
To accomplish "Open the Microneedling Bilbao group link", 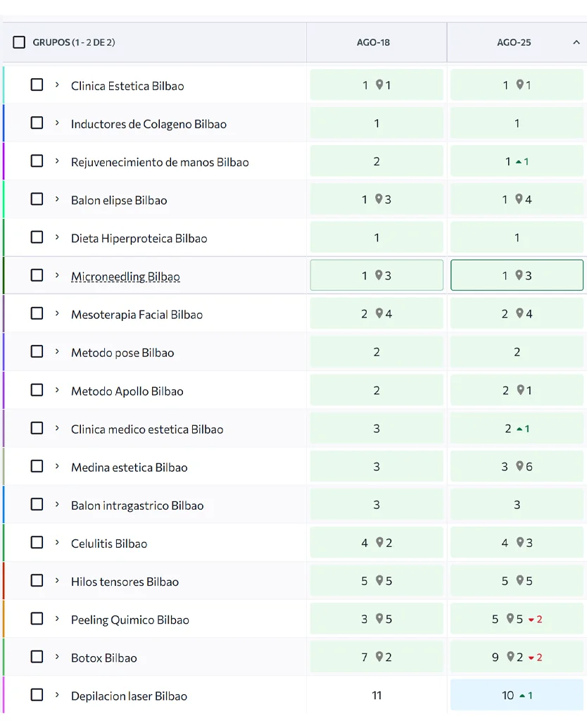I will pyautogui.click(x=125, y=277).
